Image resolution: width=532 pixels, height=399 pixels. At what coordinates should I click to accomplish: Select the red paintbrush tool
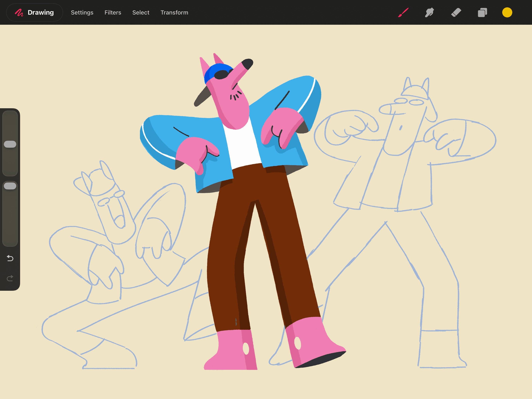403,13
